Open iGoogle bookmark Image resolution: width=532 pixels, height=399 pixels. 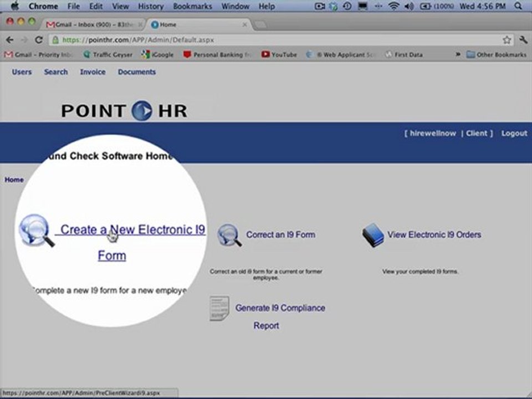(157, 55)
